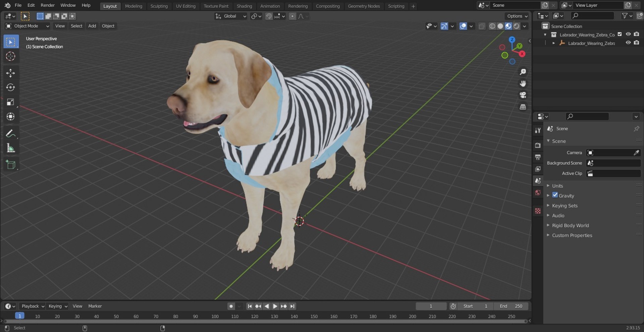644x332 pixels.
Task: Select the Transform tool
Action: [11, 116]
